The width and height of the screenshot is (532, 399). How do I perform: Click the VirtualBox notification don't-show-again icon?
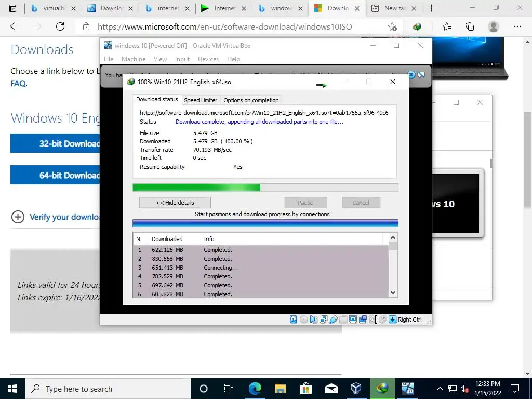click(421, 75)
